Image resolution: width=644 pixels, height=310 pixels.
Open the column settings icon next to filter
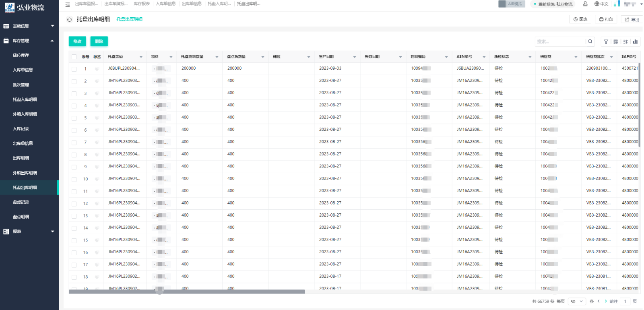pyautogui.click(x=615, y=41)
